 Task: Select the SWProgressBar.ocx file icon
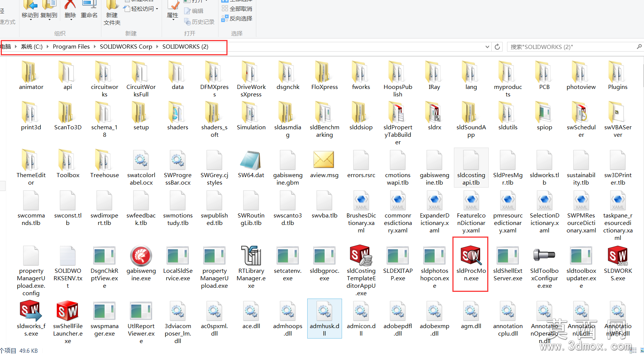(x=178, y=160)
